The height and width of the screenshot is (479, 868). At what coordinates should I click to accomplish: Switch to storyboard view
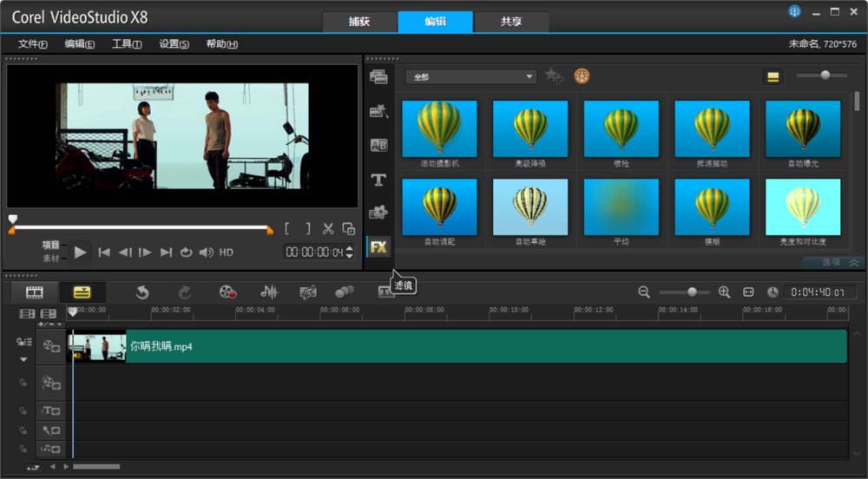[35, 292]
